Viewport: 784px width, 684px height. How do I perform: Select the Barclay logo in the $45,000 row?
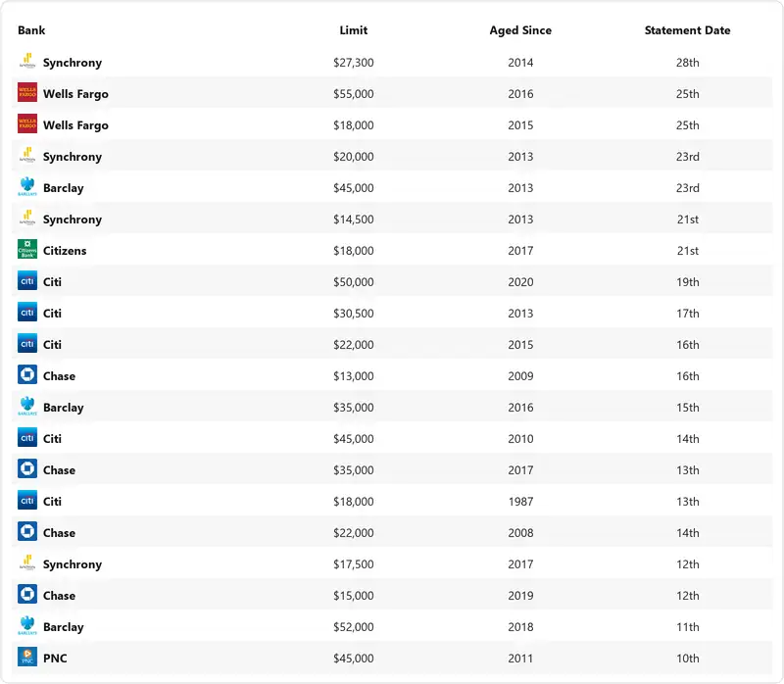point(27,186)
